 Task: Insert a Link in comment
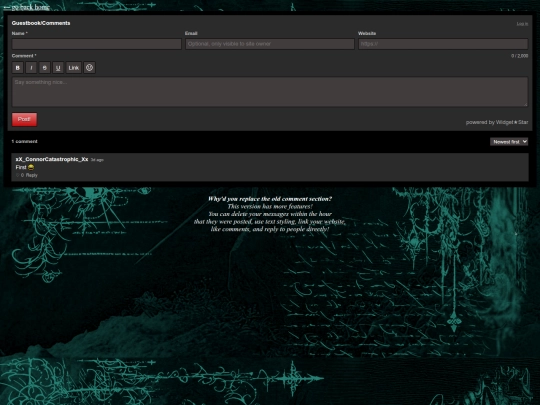point(73,68)
